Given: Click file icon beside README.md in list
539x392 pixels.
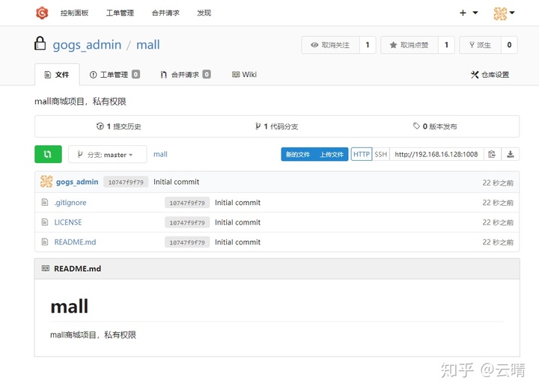Looking at the screenshot, I should [x=45, y=242].
